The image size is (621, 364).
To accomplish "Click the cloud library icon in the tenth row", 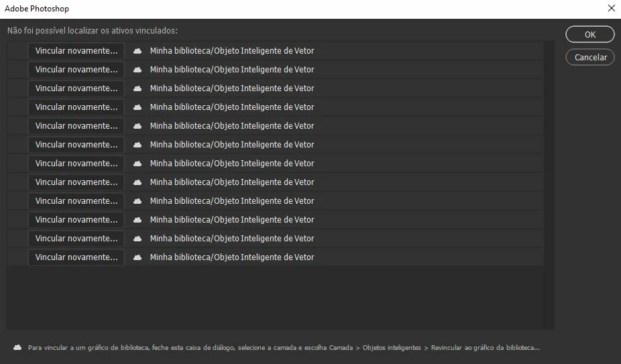I will click(x=137, y=220).
